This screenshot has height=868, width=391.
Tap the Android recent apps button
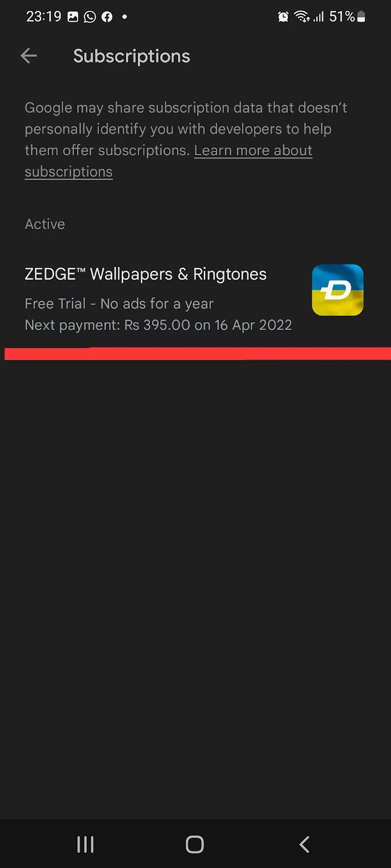click(x=85, y=844)
